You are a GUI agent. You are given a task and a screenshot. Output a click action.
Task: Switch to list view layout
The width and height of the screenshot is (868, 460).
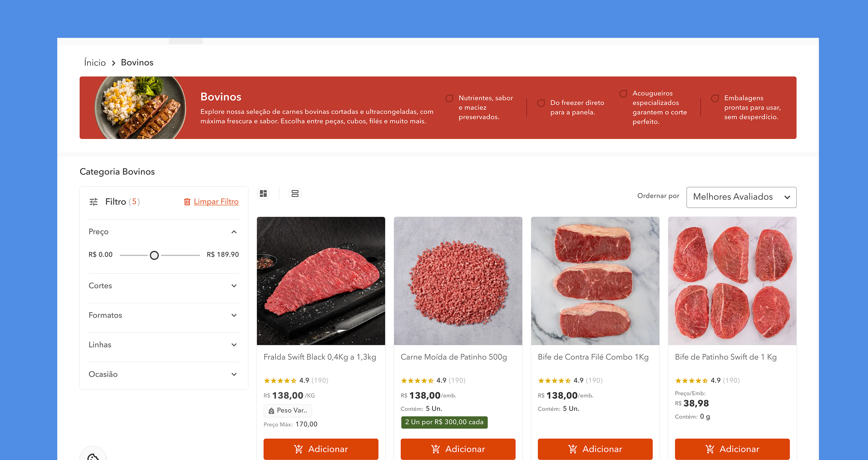tap(295, 194)
